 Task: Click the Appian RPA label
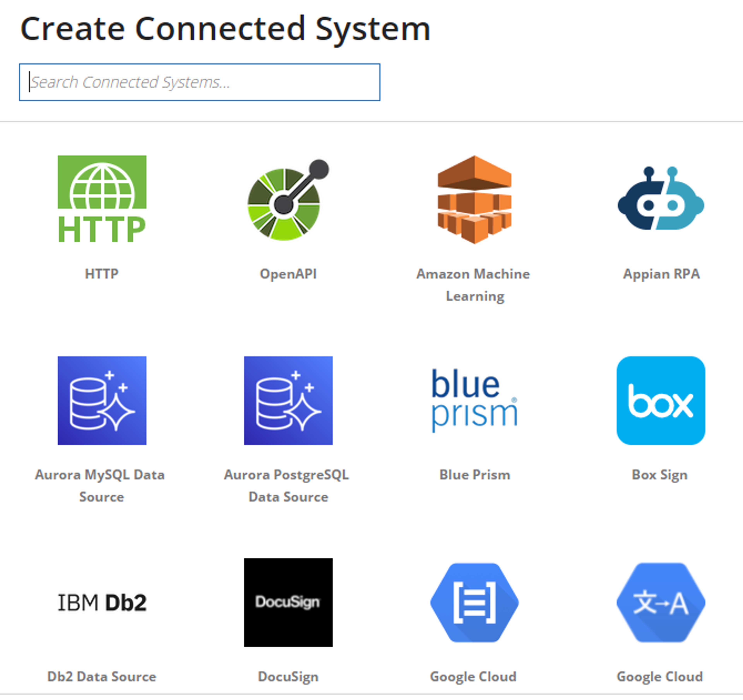point(661,275)
